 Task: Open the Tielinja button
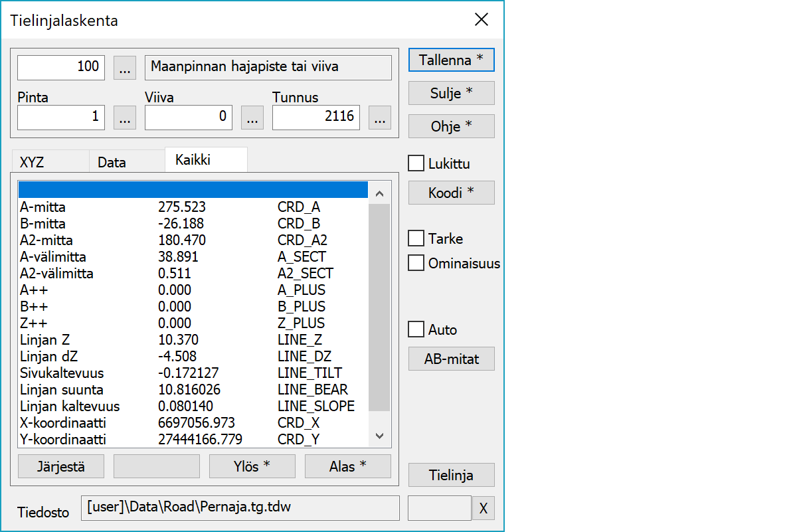click(451, 475)
